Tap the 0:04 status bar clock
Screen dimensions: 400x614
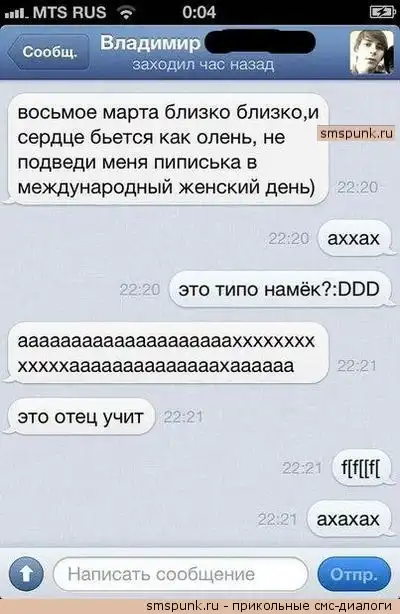(x=199, y=13)
